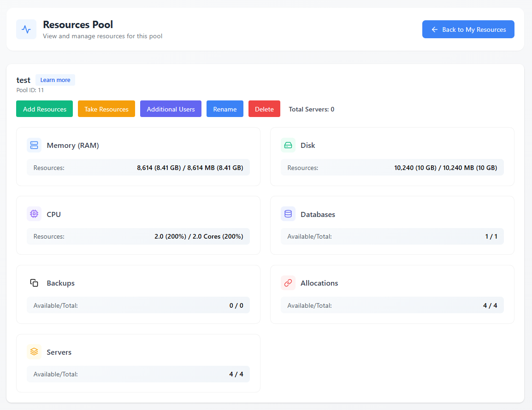Click the Allocations link chain icon
532x410 pixels.
[288, 283]
